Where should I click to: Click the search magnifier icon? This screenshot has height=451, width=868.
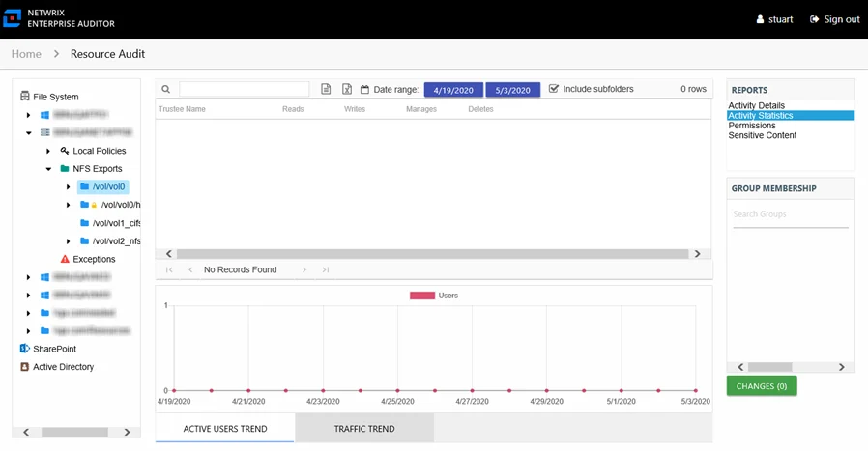click(165, 89)
